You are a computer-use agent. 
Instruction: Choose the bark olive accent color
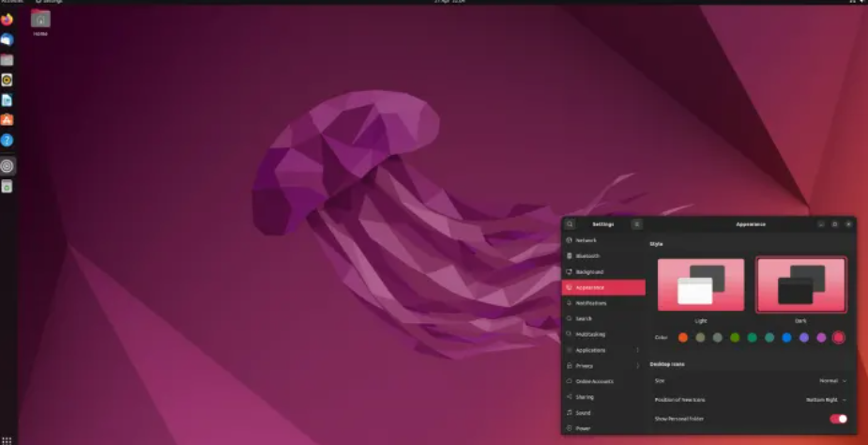pyautogui.click(x=700, y=337)
